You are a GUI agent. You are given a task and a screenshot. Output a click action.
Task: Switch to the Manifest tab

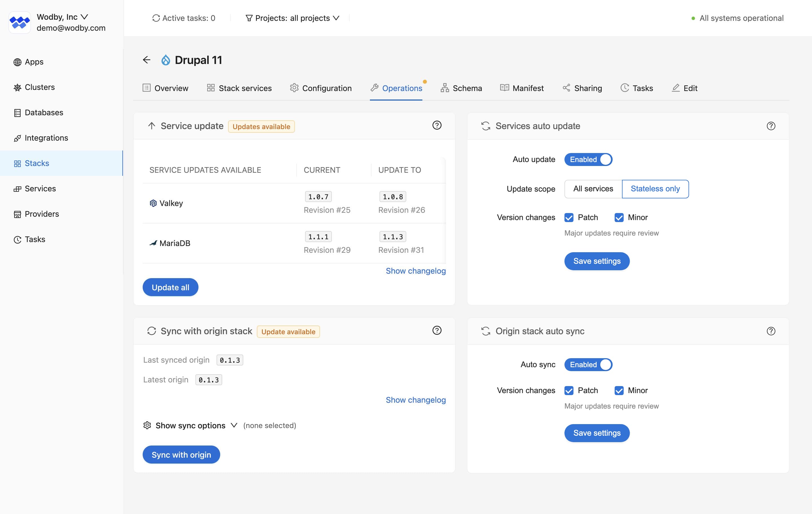522,88
